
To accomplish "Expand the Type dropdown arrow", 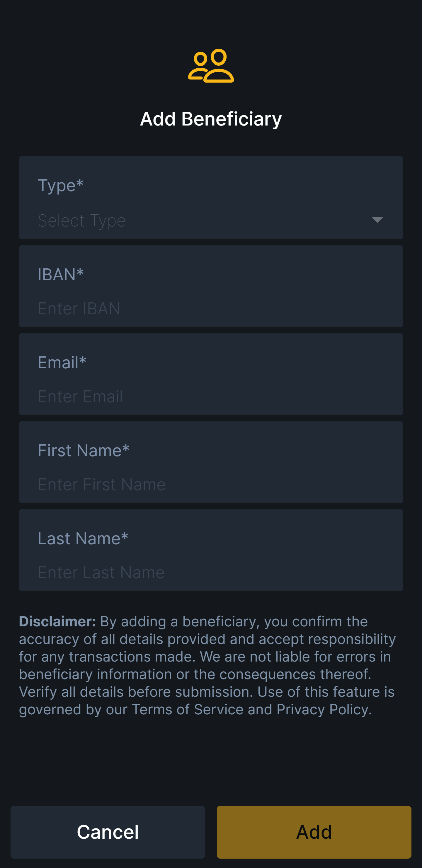I will pyautogui.click(x=377, y=220).
